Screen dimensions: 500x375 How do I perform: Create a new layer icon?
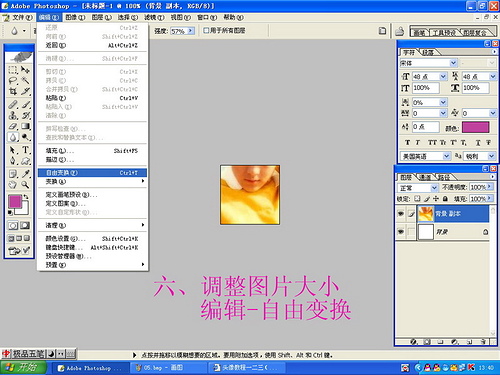coord(469,342)
